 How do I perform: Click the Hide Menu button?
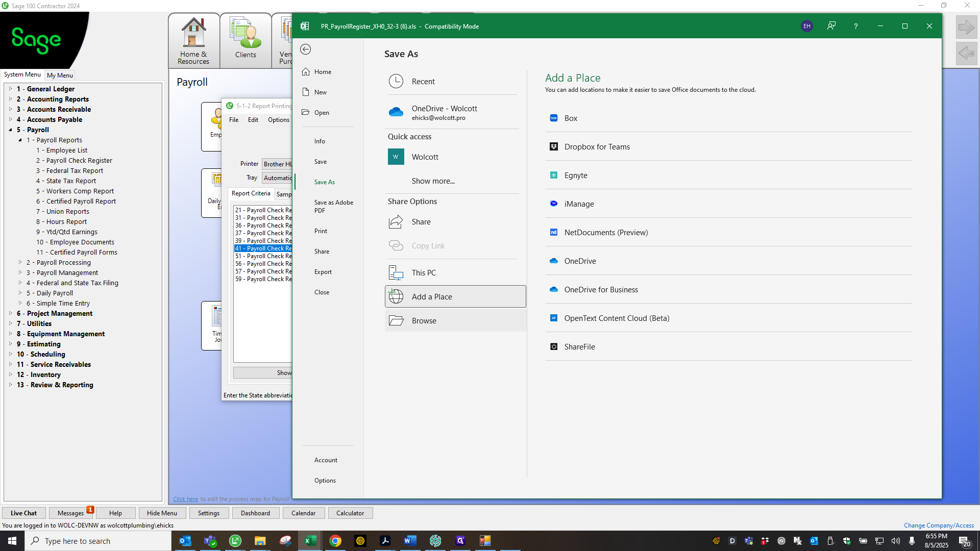[x=162, y=513]
